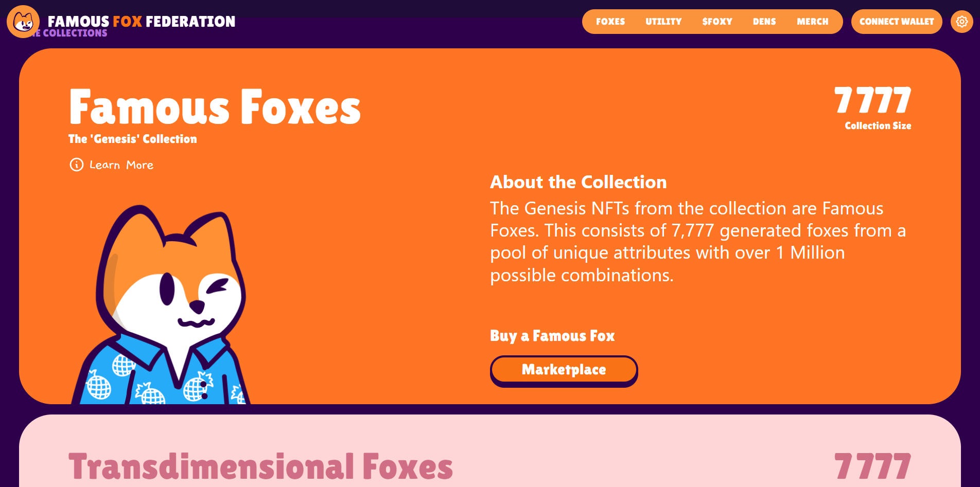
Task: Open the DENS section
Action: click(x=764, y=22)
